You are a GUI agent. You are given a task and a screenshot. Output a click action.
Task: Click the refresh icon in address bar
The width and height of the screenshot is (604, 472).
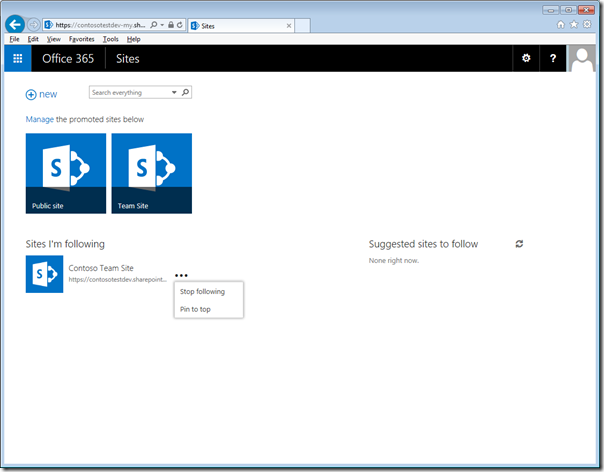pyautogui.click(x=180, y=25)
